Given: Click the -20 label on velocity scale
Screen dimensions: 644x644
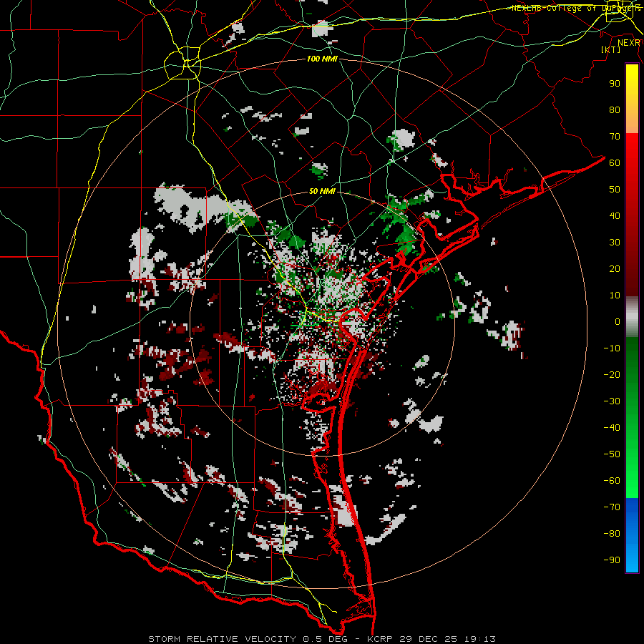Looking at the screenshot, I should pyautogui.click(x=612, y=375).
